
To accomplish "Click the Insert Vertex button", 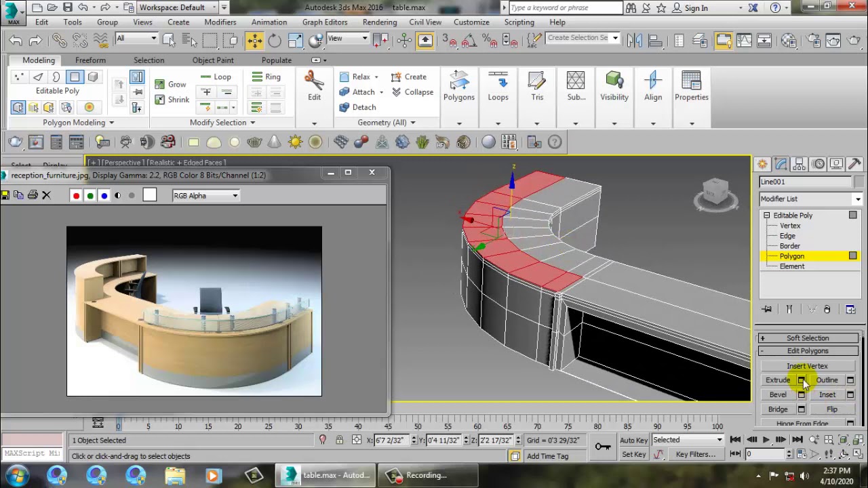I will click(807, 366).
